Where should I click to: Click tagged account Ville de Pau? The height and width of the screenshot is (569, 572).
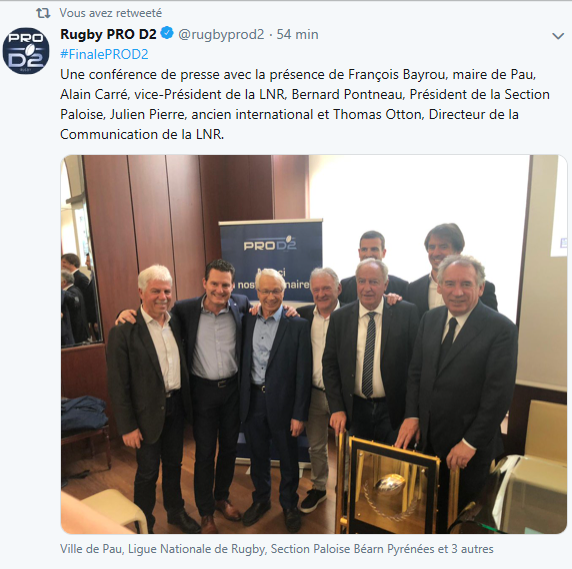(91, 549)
